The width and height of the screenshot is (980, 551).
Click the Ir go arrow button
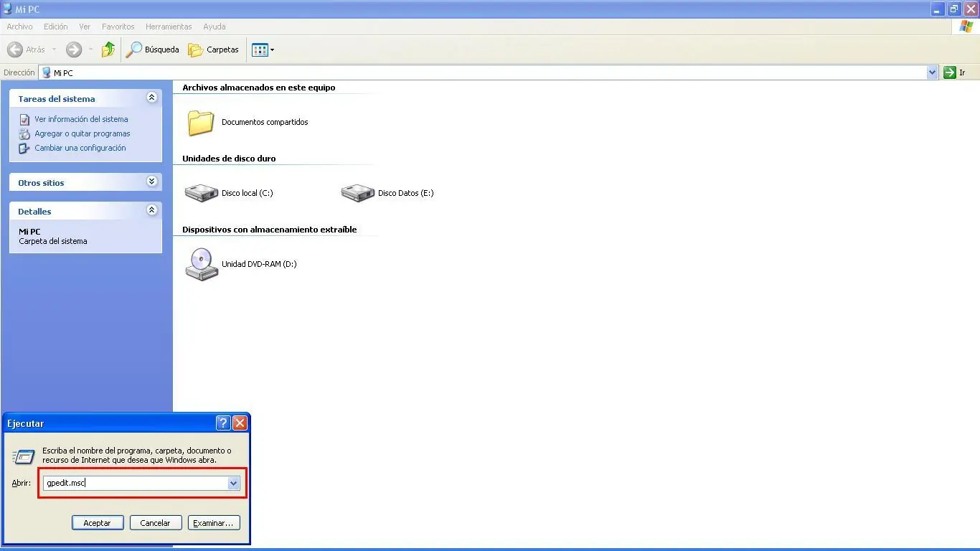[950, 72]
